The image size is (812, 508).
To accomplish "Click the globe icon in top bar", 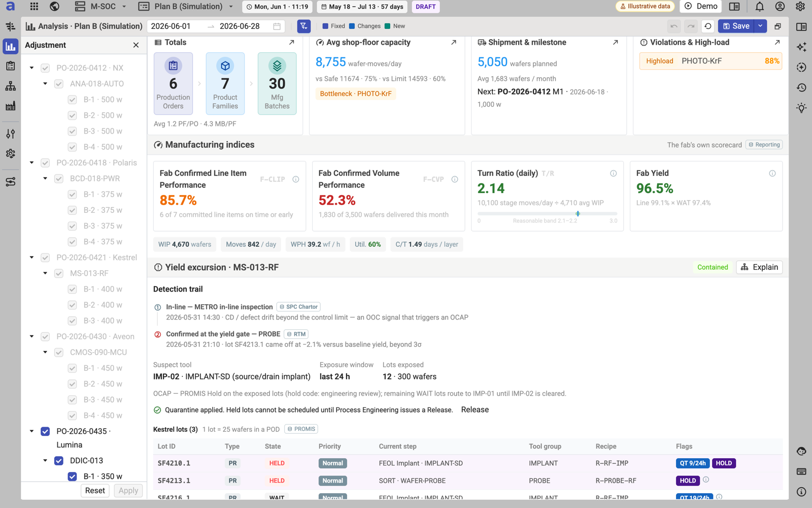I will 54,7.
